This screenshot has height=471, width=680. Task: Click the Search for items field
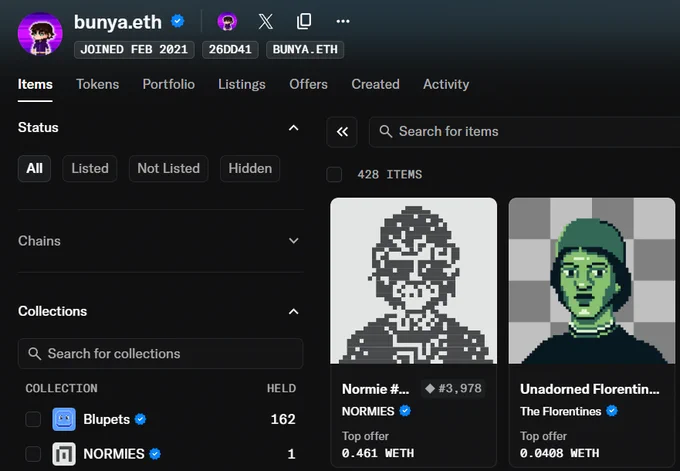(x=524, y=131)
